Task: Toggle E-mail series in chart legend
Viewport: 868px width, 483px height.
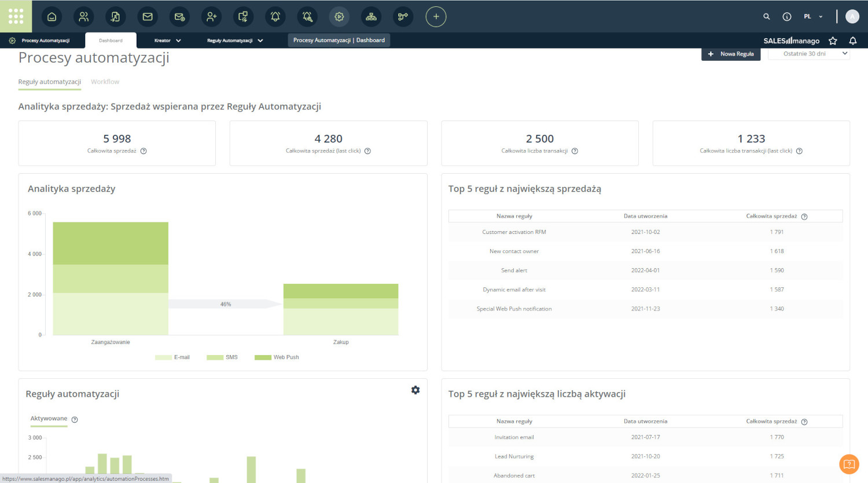Action: tap(172, 357)
